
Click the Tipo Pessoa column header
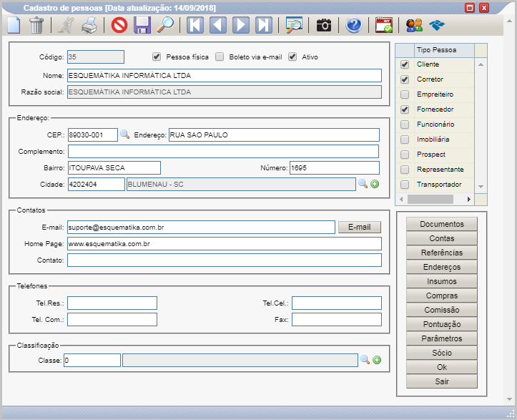click(444, 50)
